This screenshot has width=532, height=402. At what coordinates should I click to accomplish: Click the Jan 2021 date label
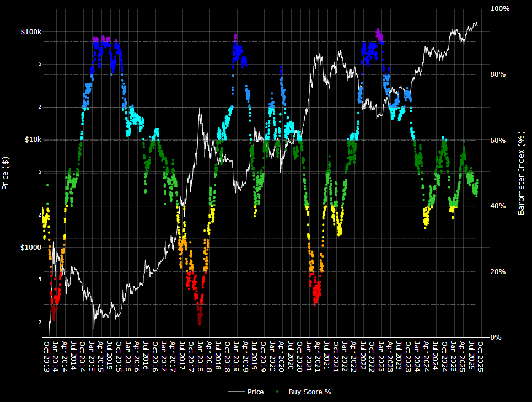coord(309,357)
